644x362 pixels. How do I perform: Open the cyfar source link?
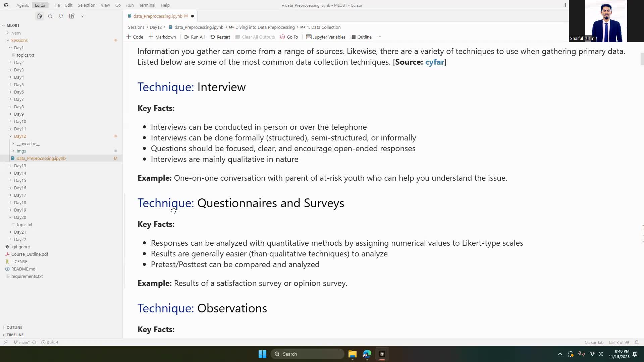[x=434, y=62]
